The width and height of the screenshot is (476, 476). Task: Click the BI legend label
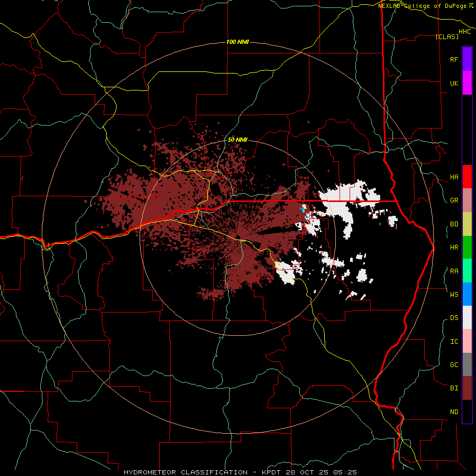(x=454, y=388)
